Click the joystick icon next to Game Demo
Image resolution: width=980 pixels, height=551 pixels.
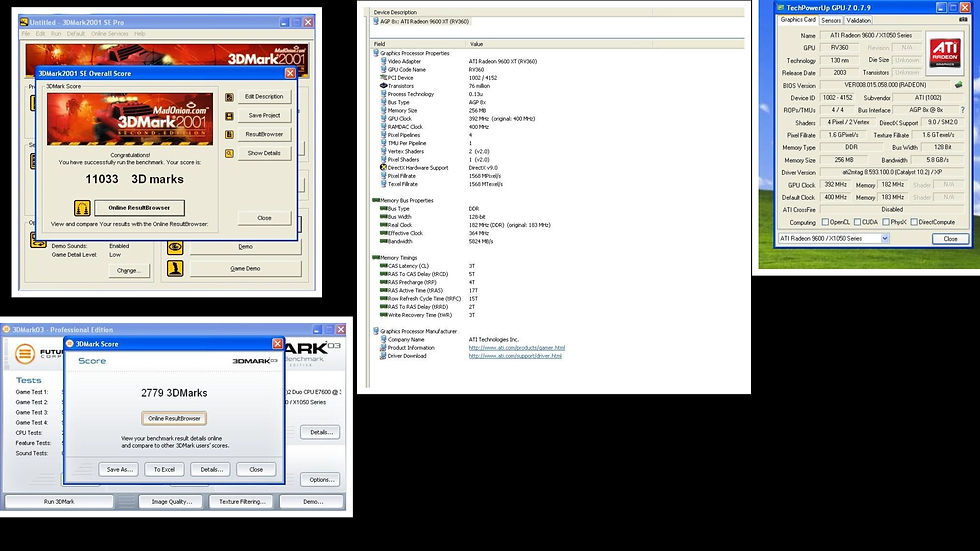pos(175,268)
